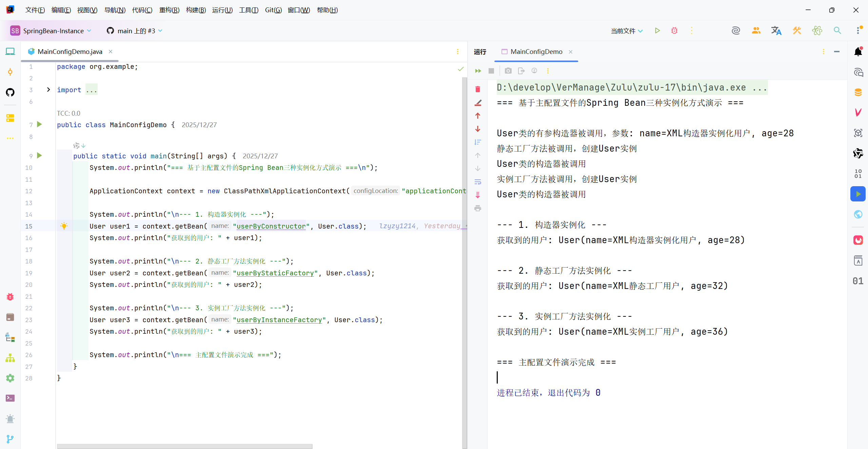Open the Terminal tool window icon

[x=10, y=398]
